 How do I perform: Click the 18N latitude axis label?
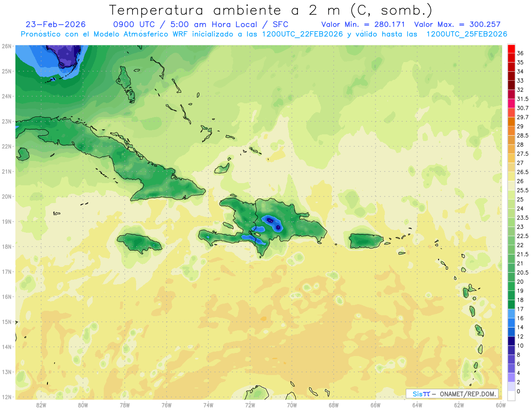tap(6, 247)
